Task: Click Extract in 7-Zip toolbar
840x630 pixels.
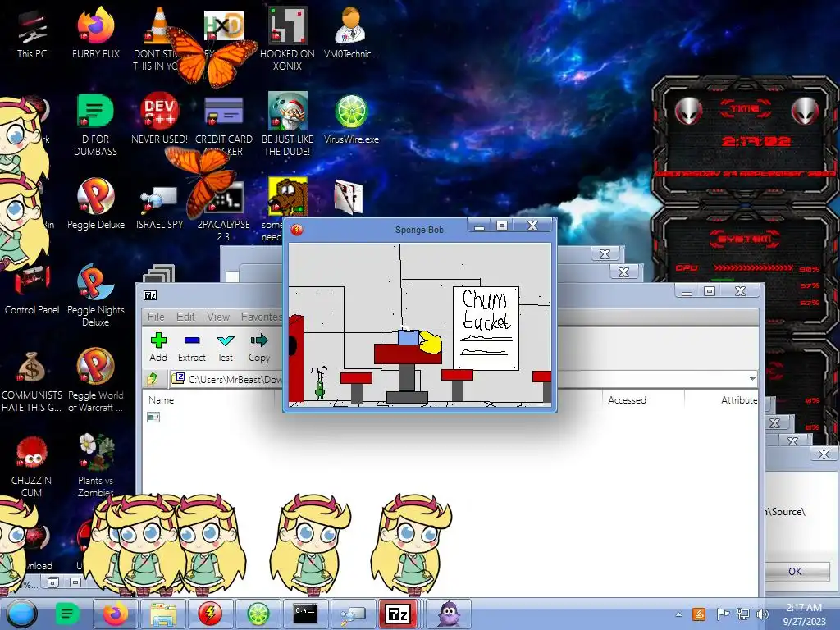Action: click(192, 347)
